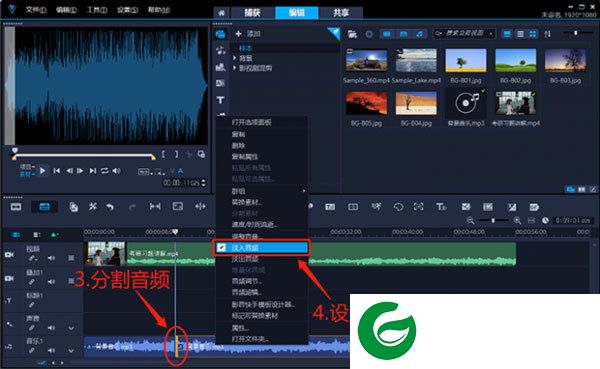Select the BG-B05.jpg thumbnail
The image size is (600, 369).
[366, 103]
